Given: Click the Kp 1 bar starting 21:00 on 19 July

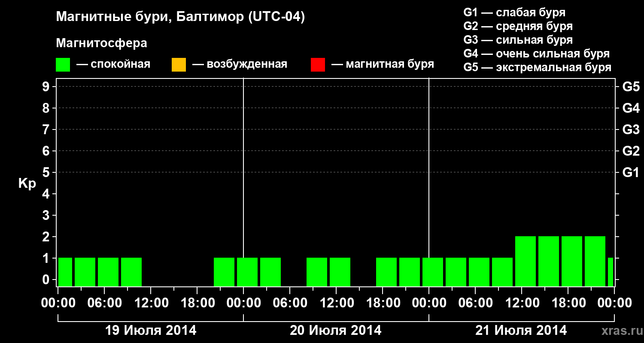Looking at the screenshot, I should pyautogui.click(x=224, y=272).
